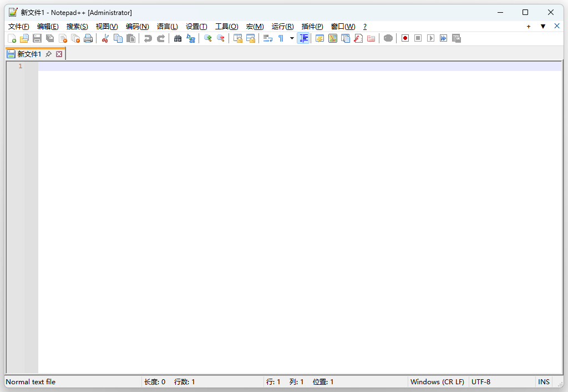
Task: Toggle synchronized horizontal scrolling icon
Action: coord(250,38)
